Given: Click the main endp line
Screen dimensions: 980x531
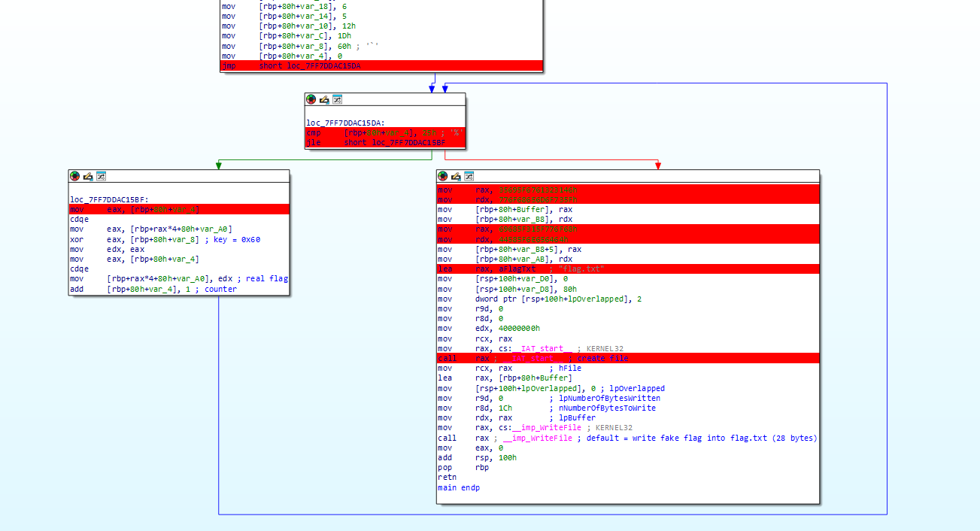Looking at the screenshot, I should point(459,487).
